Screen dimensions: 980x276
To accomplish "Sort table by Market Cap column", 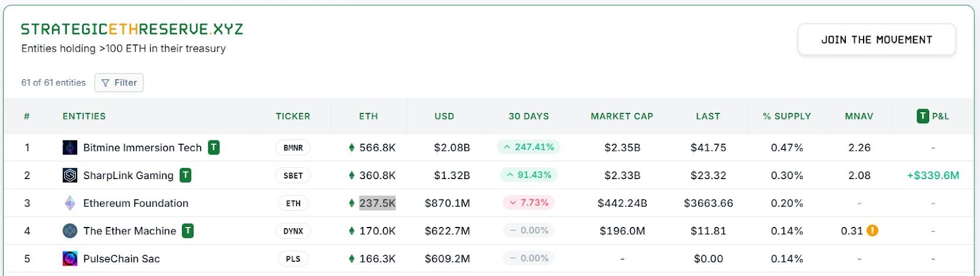I will [622, 117].
